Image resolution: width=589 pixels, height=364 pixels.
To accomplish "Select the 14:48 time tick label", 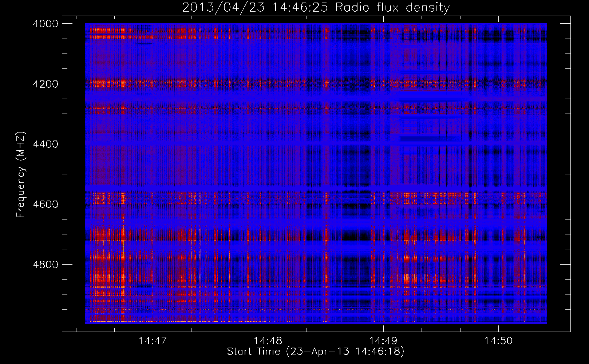I will pyautogui.click(x=268, y=341).
